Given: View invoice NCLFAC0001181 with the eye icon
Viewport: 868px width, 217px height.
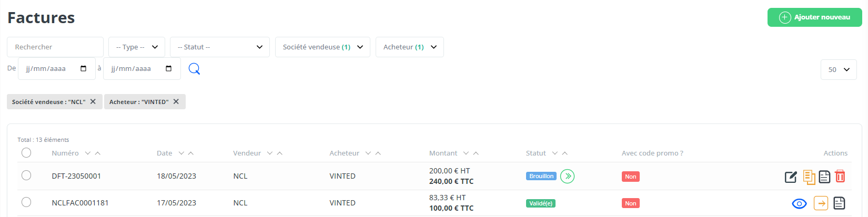Looking at the screenshot, I should point(799,203).
